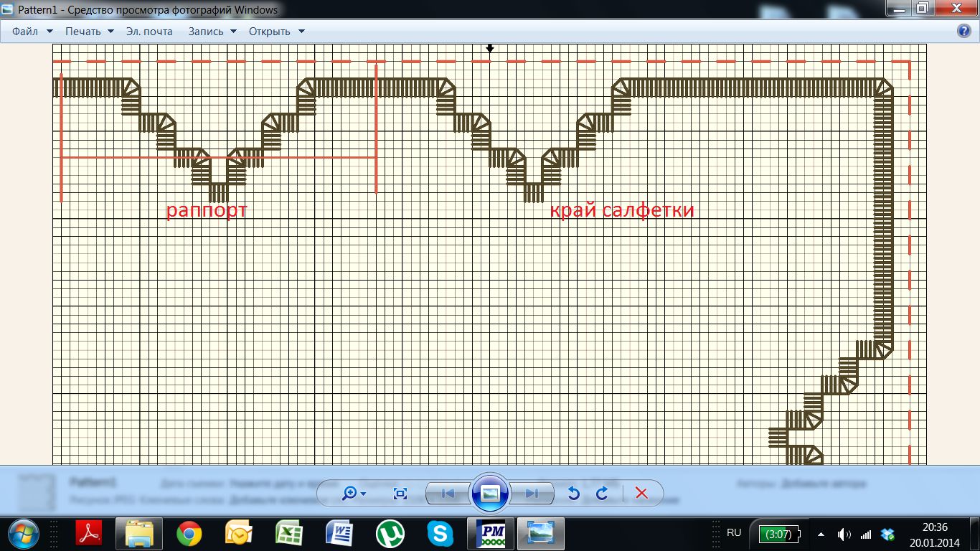Rotate the image counterclockwise

[573, 494]
